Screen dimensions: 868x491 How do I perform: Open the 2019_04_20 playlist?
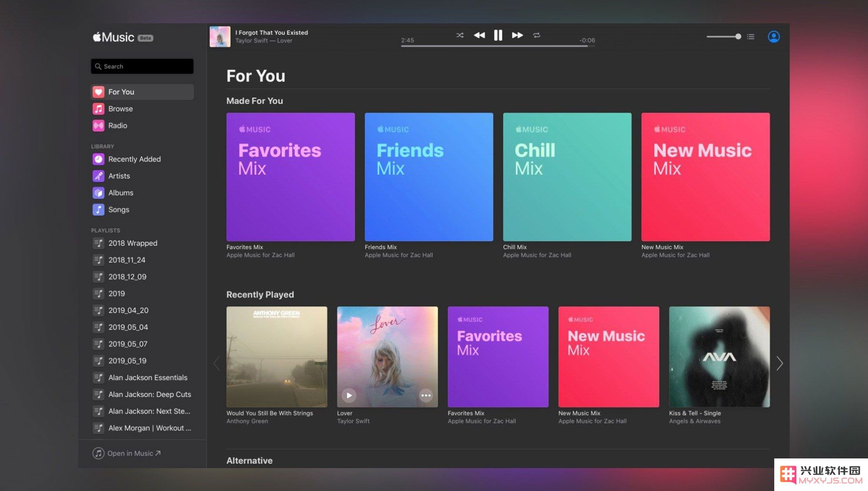[x=142, y=310]
